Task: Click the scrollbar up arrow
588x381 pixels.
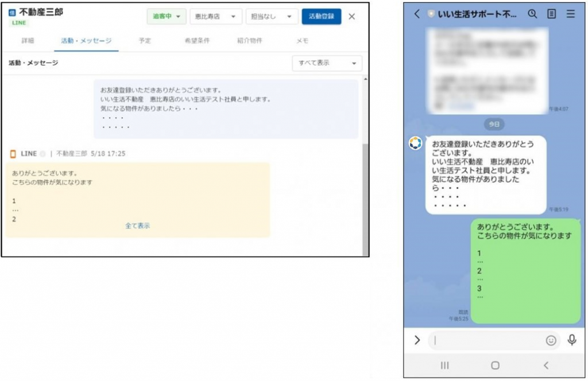Action: pos(365,79)
